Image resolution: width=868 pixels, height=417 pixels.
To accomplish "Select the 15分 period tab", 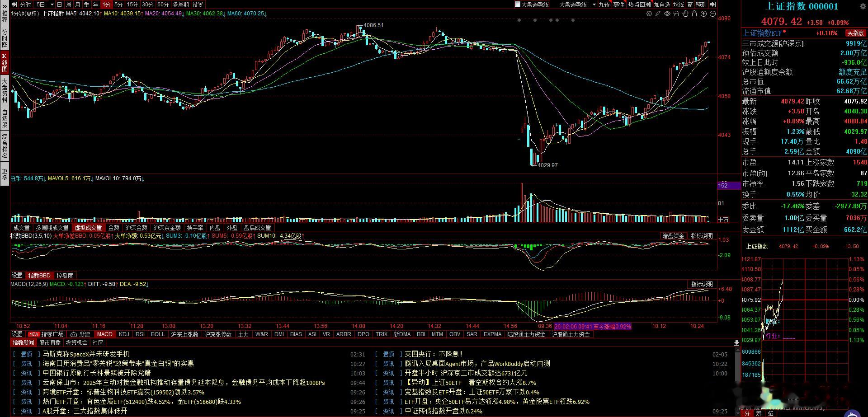I will 132,5.
